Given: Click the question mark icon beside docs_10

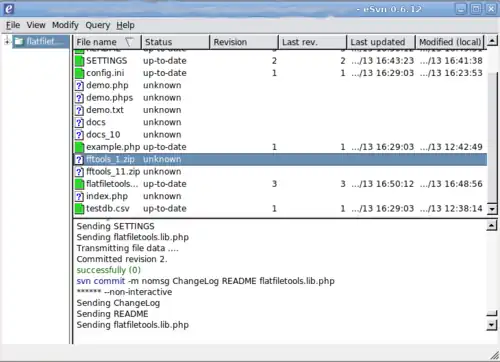Looking at the screenshot, I should (79, 135).
